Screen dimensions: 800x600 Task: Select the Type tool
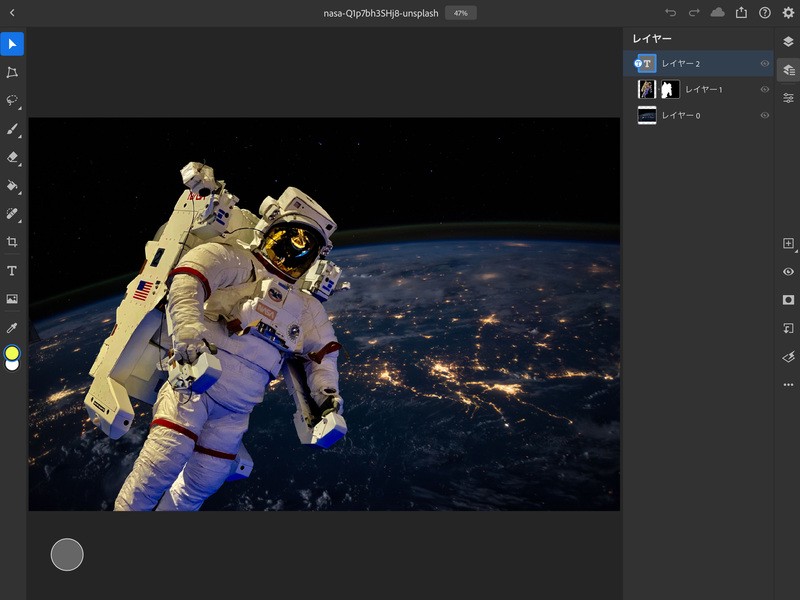pyautogui.click(x=12, y=270)
